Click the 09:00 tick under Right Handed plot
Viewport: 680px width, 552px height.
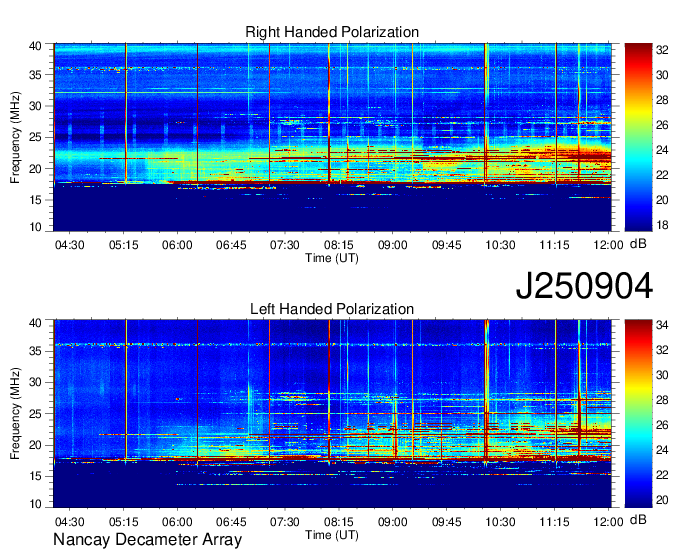tap(392, 245)
